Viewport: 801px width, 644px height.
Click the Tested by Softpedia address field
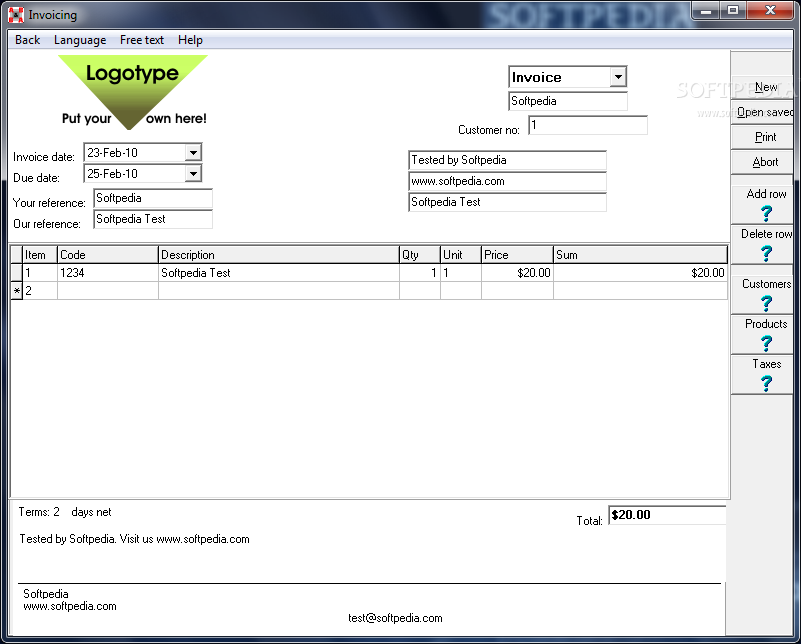(x=507, y=160)
